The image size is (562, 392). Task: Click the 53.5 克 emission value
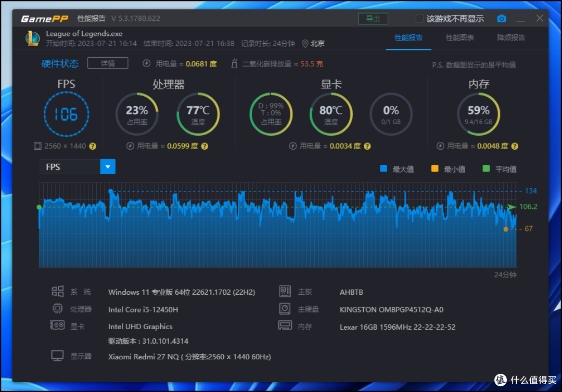coord(312,64)
